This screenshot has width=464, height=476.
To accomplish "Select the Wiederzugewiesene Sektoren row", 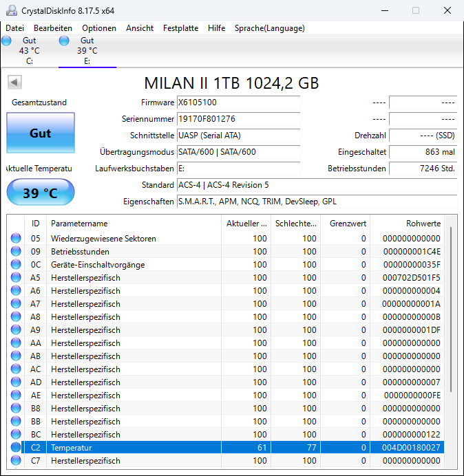I will click(225, 238).
